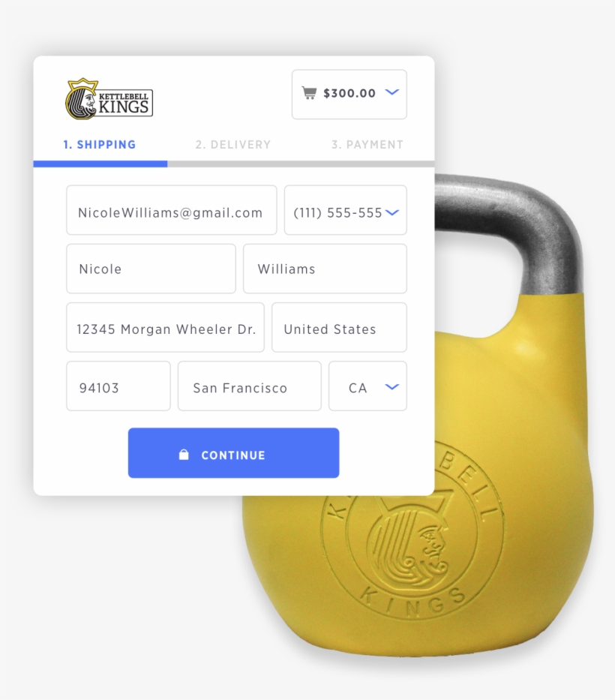Go to the 3. Payment step
Screen dimensions: 615x700
[367, 145]
